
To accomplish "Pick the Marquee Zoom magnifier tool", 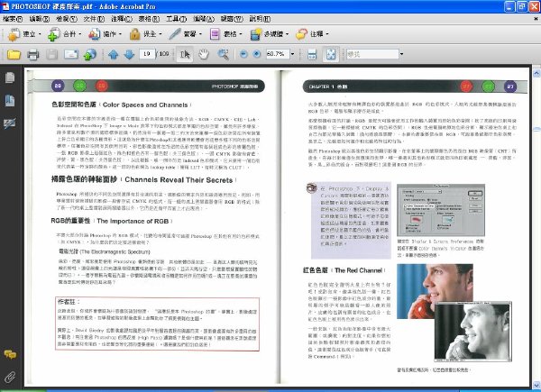I will (x=223, y=54).
